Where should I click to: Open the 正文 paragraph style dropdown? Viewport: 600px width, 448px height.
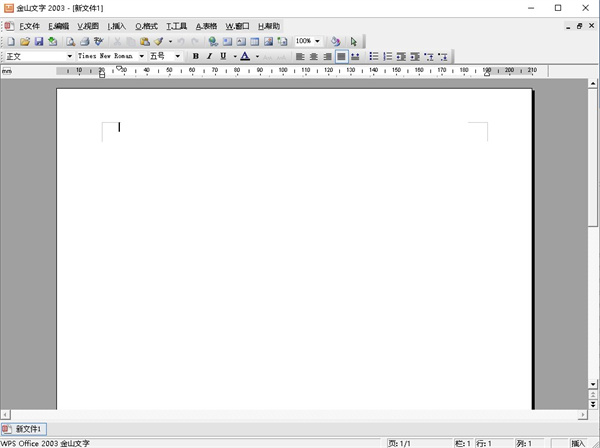click(x=69, y=56)
